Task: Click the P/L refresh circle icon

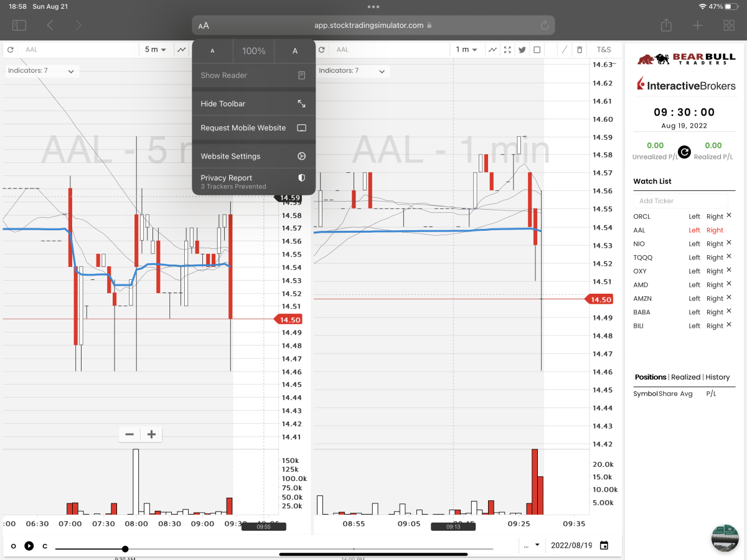Action: point(684,152)
